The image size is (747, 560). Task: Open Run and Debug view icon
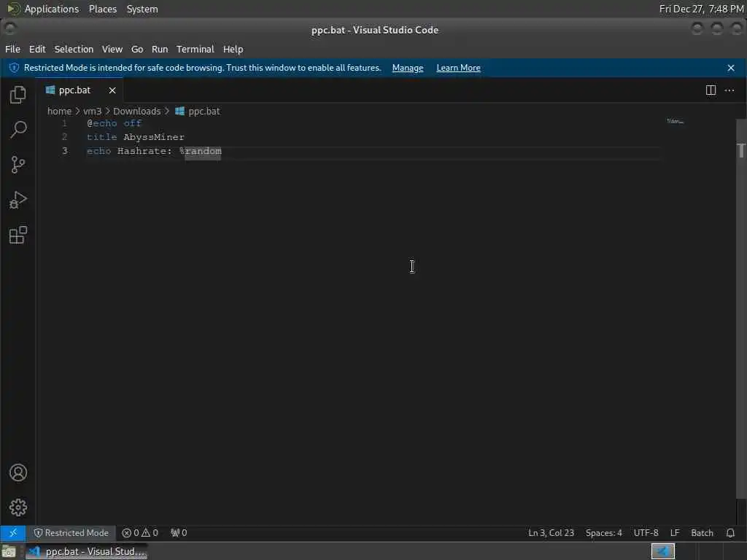[x=18, y=200]
